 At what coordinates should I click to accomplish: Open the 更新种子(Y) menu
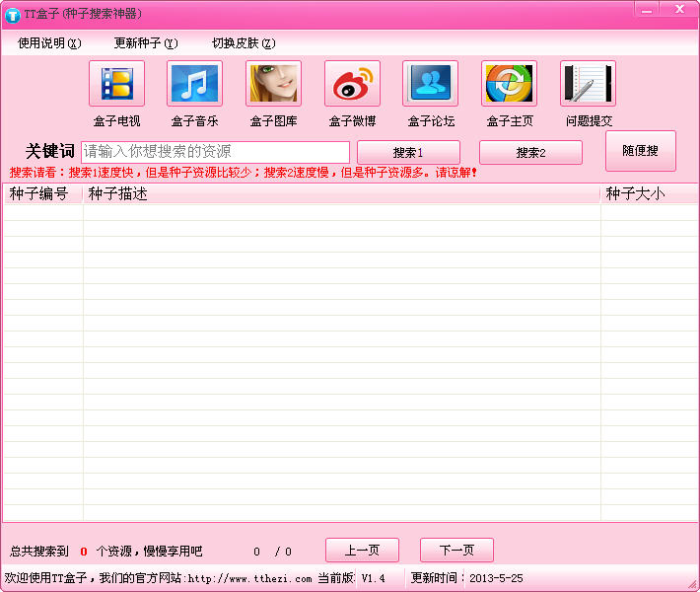146,43
